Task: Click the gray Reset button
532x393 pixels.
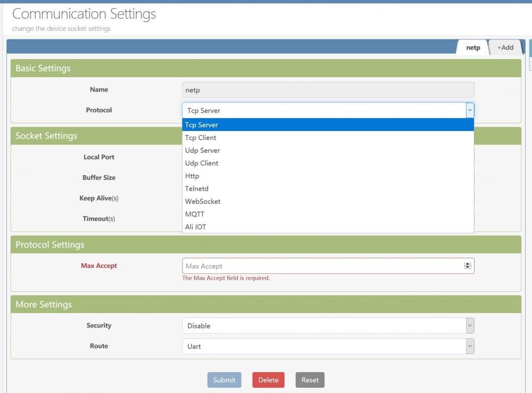Action: [x=310, y=380]
